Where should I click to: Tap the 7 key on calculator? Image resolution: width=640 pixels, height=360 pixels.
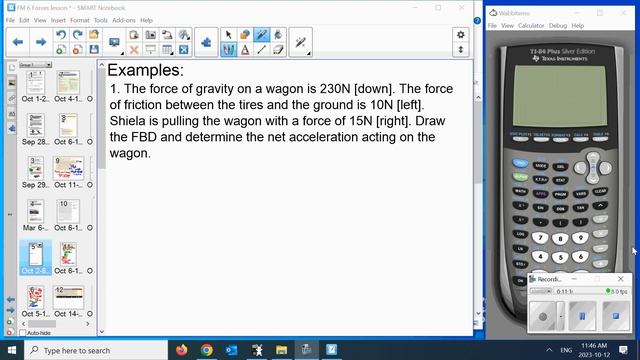[x=540, y=238]
